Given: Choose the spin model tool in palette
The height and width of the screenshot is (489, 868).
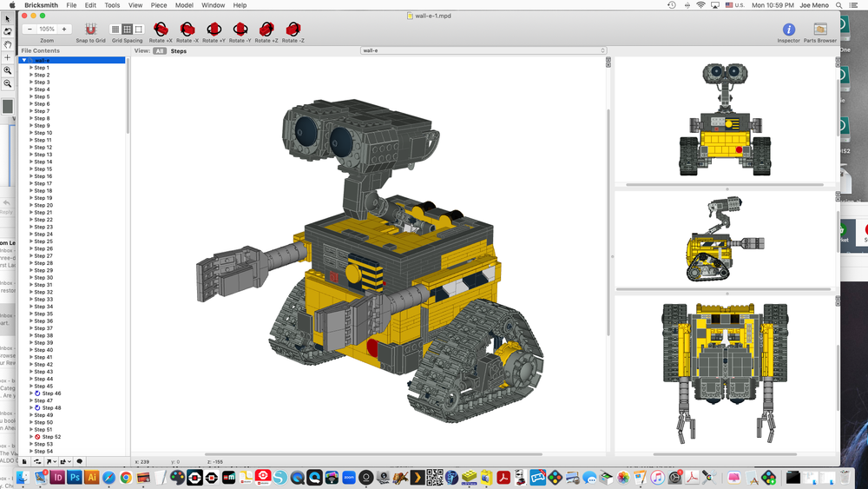Looking at the screenshot, I should [x=7, y=31].
